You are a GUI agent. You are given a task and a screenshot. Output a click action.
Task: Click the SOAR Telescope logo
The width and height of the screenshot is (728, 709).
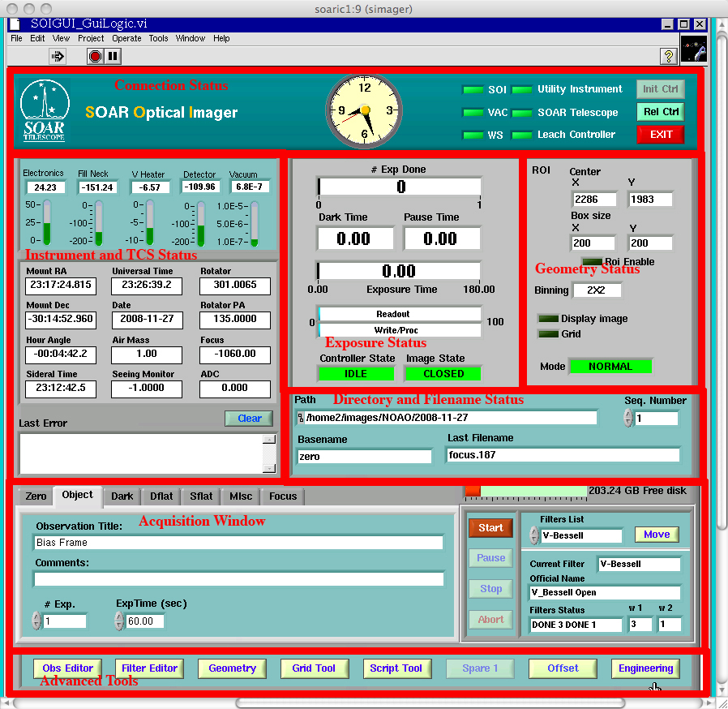[45, 110]
